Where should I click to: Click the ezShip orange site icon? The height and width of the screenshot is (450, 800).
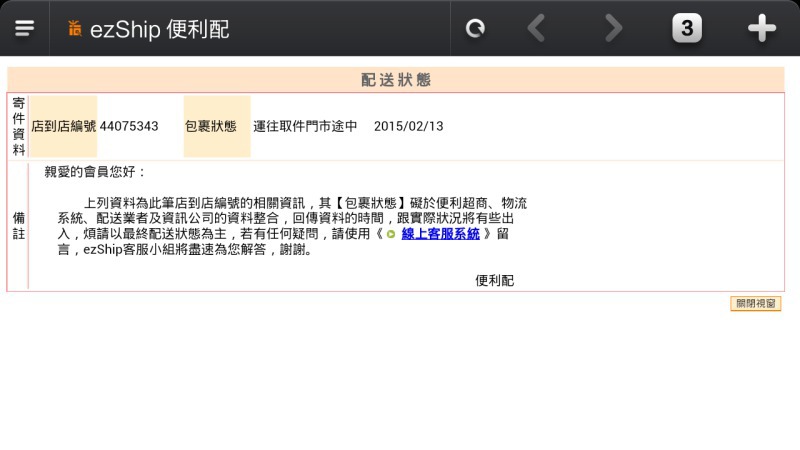tap(74, 29)
